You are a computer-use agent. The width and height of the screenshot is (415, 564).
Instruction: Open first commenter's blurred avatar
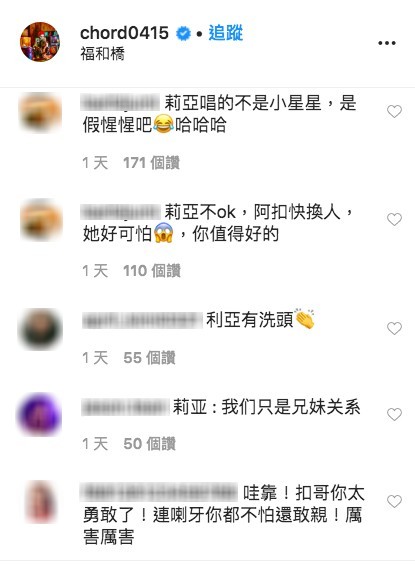(40, 112)
